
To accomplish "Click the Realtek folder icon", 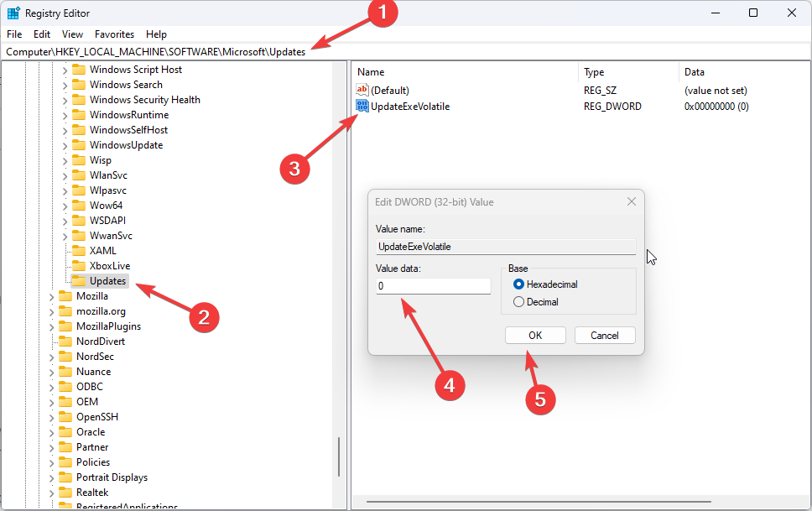I will 65,493.
